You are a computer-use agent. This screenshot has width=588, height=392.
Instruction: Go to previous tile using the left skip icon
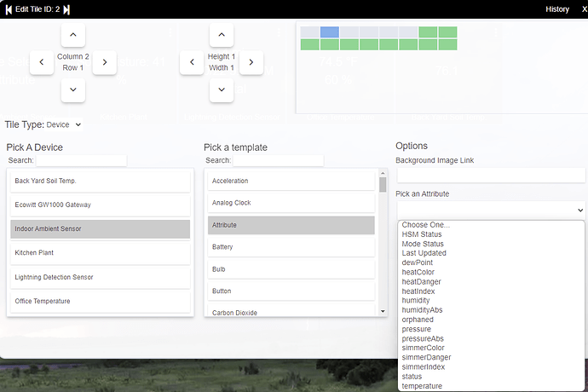(9, 9)
